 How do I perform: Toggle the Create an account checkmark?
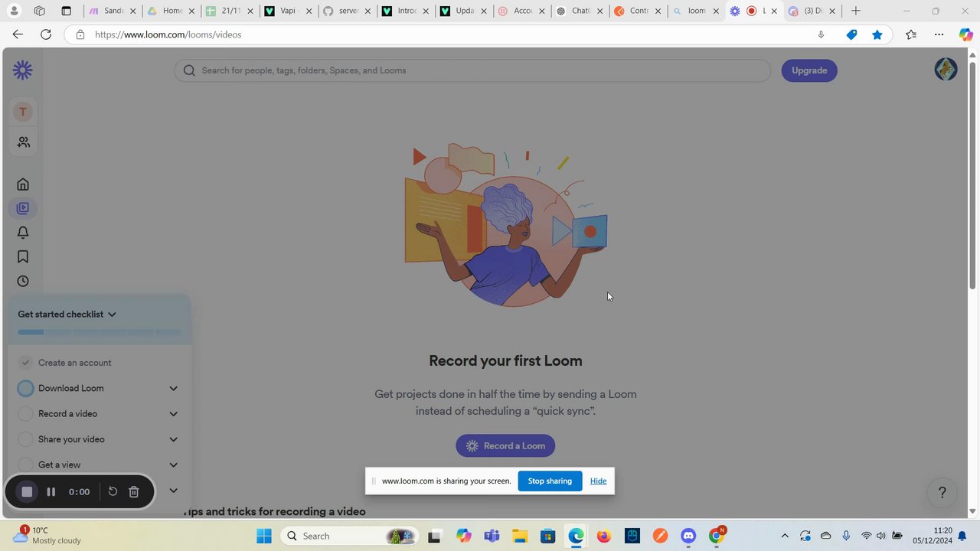click(x=26, y=363)
